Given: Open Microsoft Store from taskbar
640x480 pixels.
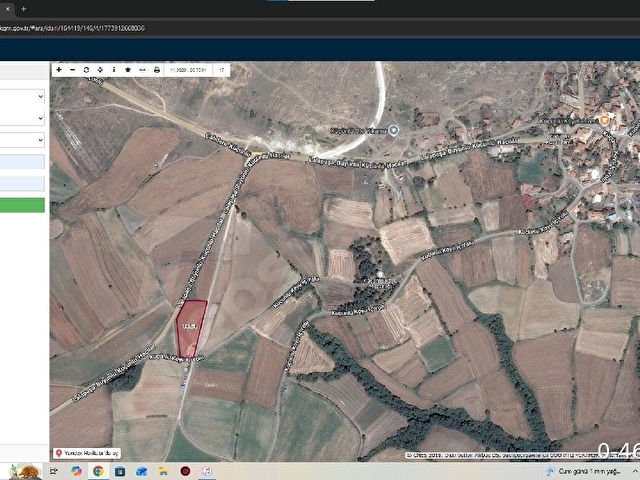Looking at the screenshot, I should [x=120, y=471].
